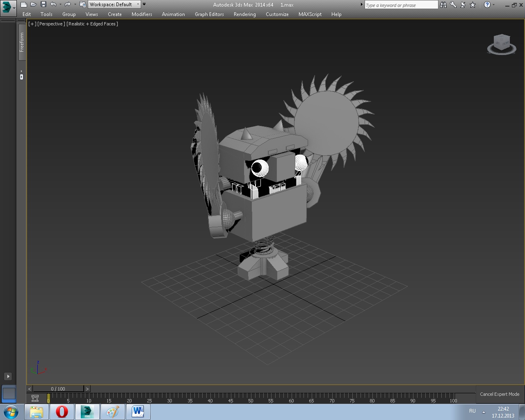Open the Customize menu
Screen dimensions: 525x420
click(277, 14)
